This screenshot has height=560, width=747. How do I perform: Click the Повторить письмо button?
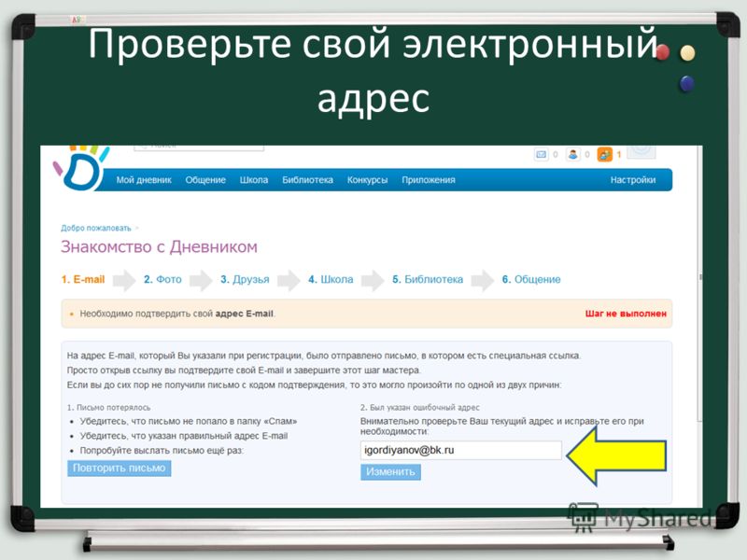coord(120,469)
